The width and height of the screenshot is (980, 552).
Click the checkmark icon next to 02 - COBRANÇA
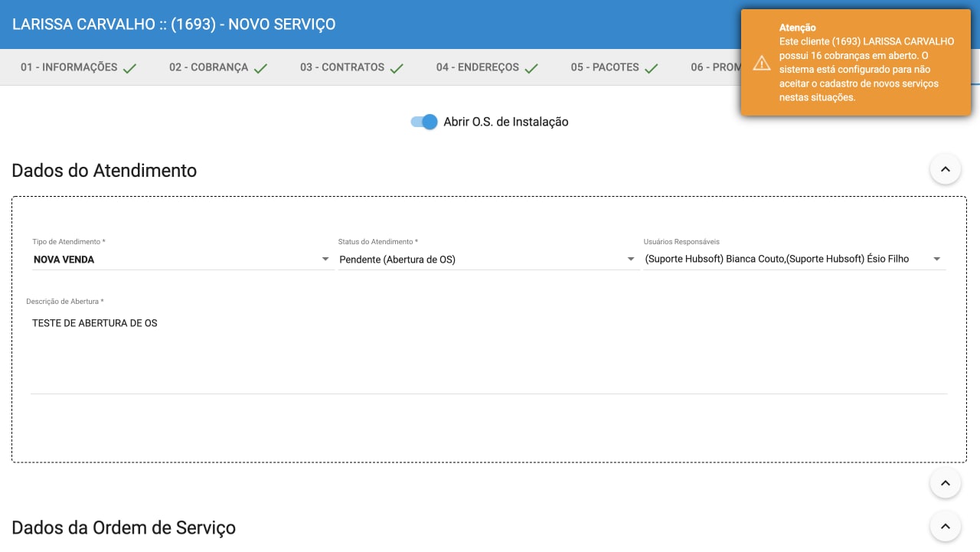[260, 68]
